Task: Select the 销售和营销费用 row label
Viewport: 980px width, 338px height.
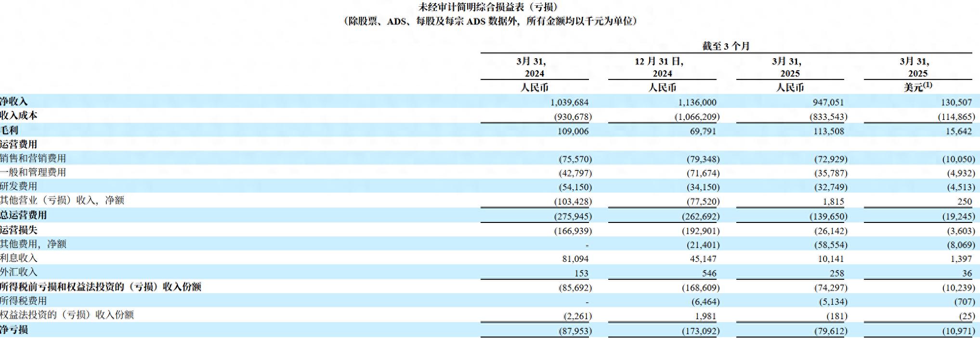Action: pyautogui.click(x=33, y=158)
